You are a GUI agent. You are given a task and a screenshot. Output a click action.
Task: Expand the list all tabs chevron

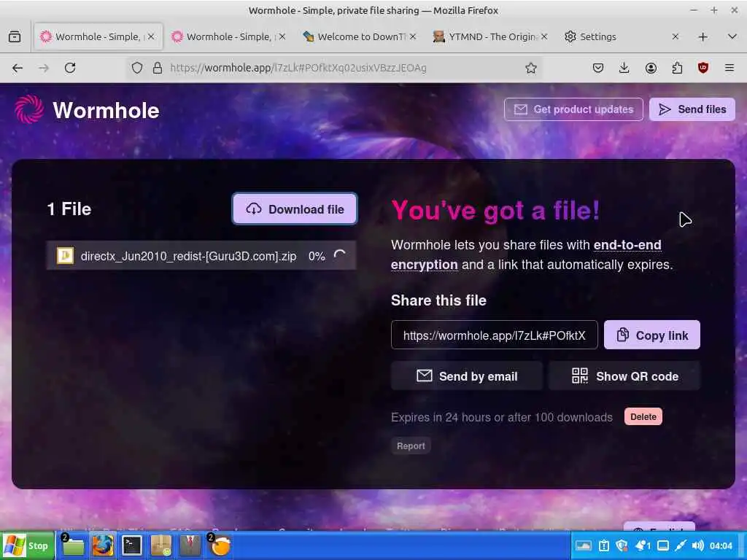(732, 36)
